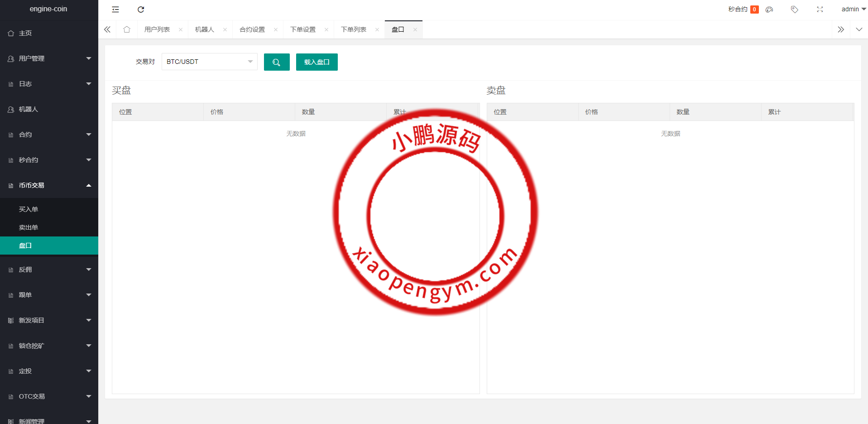This screenshot has width=868, height=424.
Task: Open the admin account dropdown
Action: [851, 9]
